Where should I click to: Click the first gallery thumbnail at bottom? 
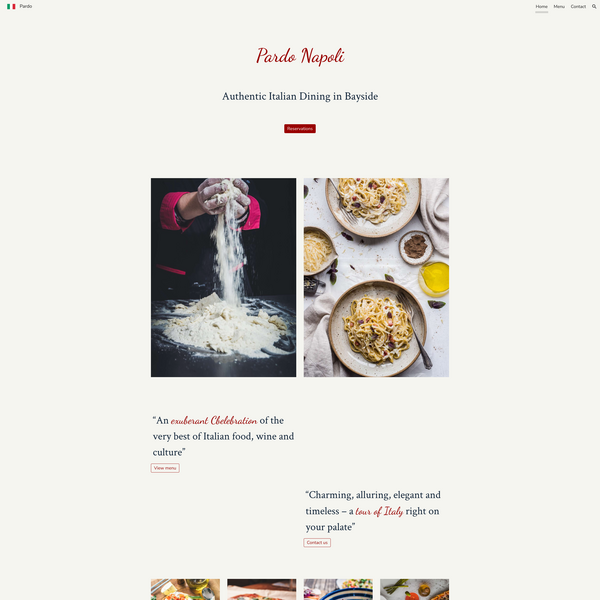click(185, 589)
